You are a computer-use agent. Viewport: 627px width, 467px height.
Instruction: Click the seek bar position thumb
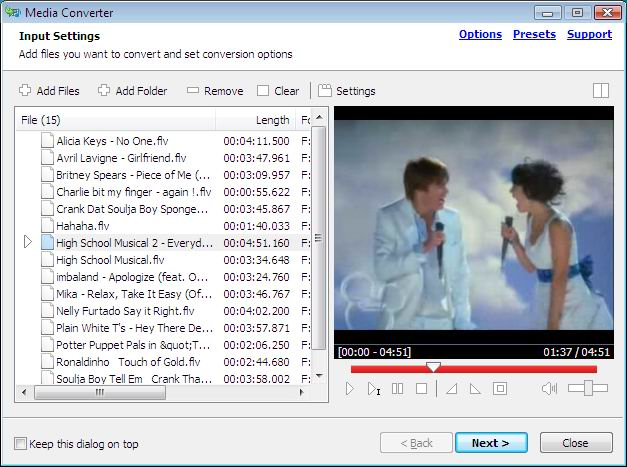coord(433,367)
